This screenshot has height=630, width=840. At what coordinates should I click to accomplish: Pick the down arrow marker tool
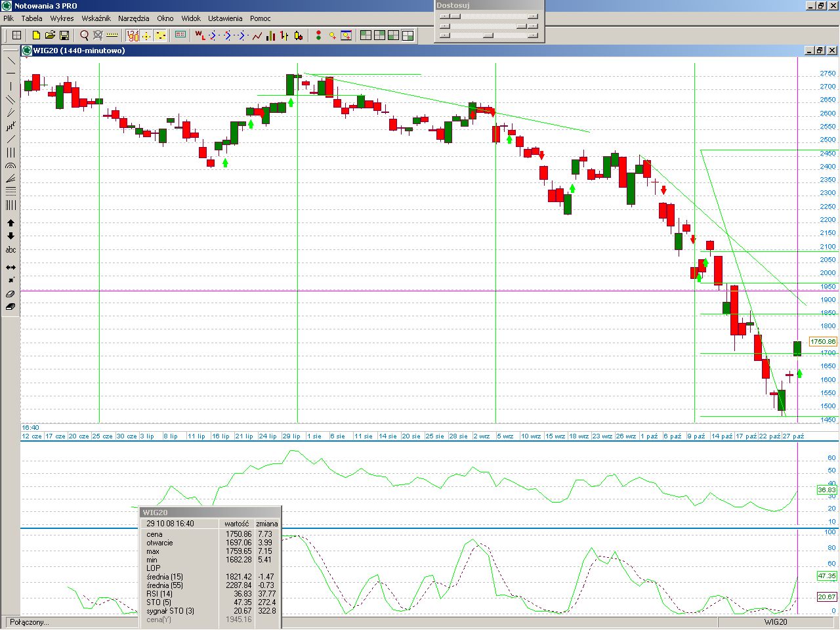pos(10,236)
